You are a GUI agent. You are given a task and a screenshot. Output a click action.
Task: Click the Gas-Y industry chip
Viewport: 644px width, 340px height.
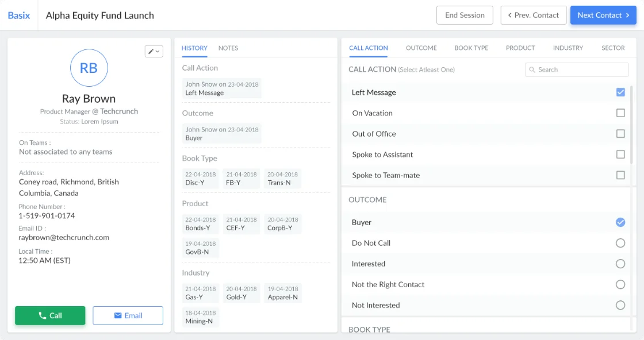coord(200,293)
